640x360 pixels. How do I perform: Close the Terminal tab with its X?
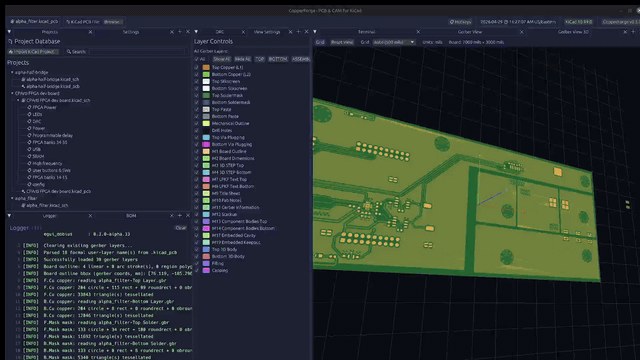418,32
